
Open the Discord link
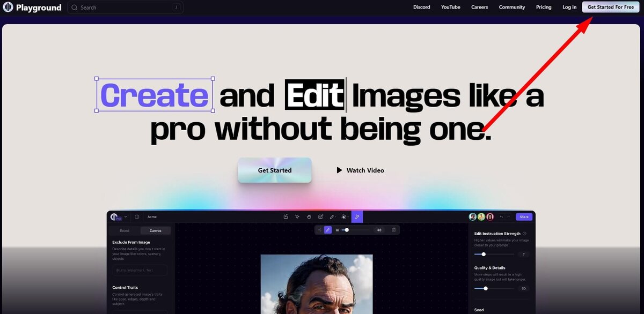click(x=421, y=8)
